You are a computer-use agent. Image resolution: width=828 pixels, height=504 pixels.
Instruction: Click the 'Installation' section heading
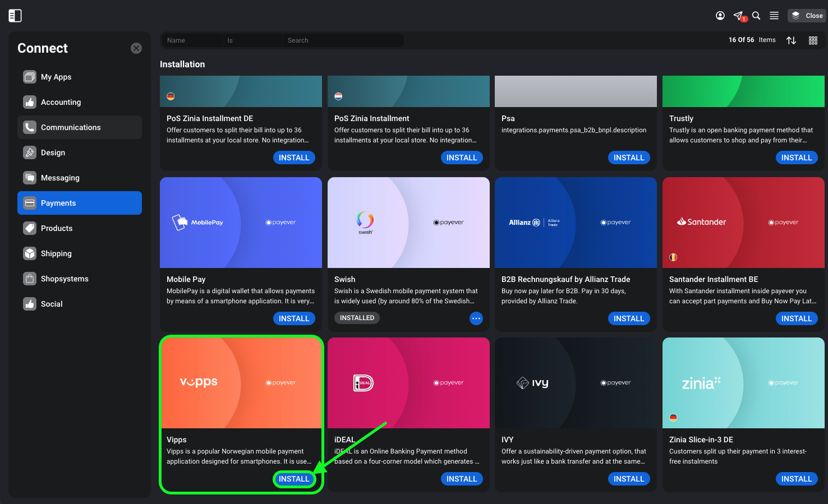(182, 64)
